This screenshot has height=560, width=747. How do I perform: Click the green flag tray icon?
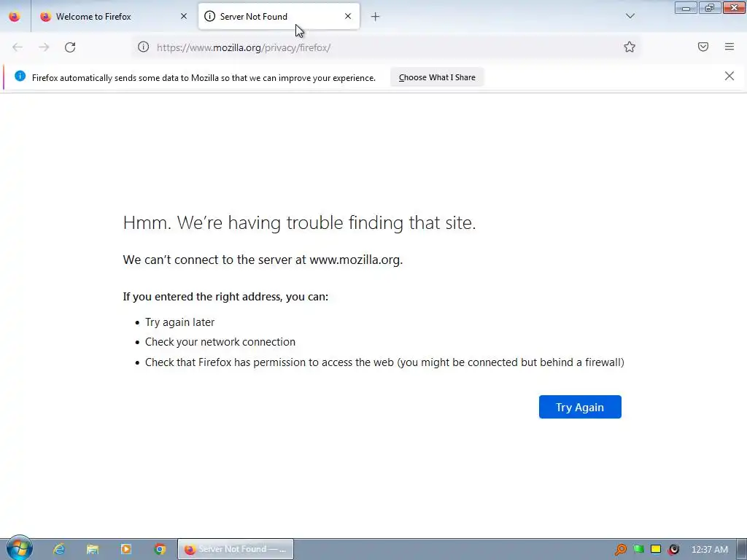pyautogui.click(x=638, y=550)
